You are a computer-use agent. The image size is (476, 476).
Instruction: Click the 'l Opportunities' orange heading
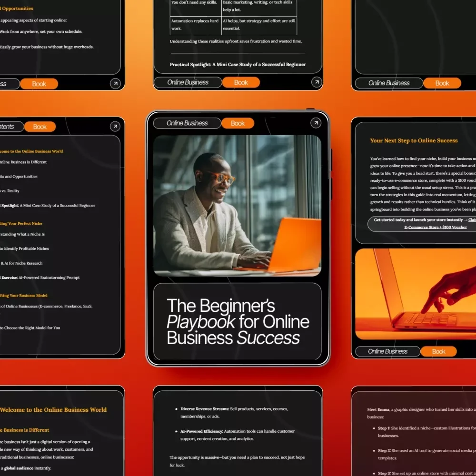pos(17,9)
